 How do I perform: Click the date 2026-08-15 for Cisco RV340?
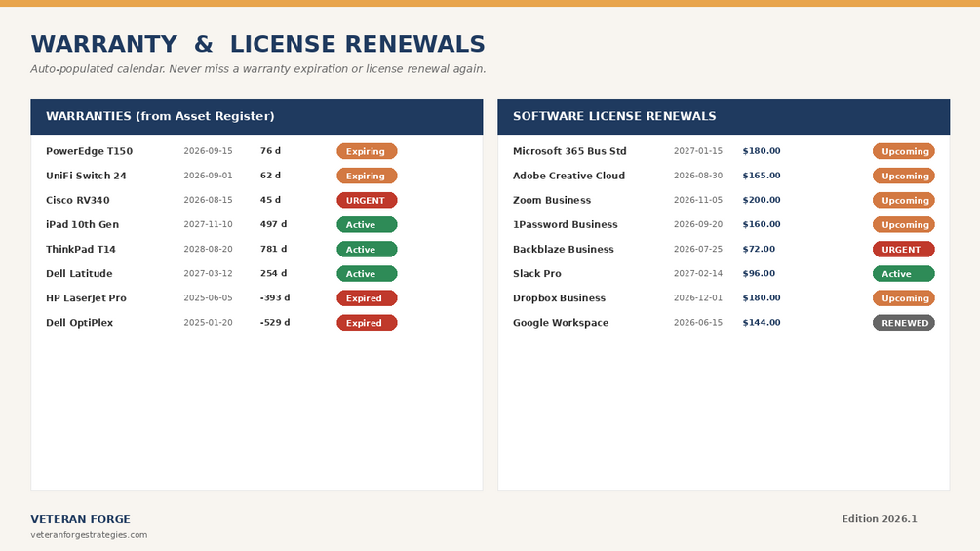click(x=208, y=199)
